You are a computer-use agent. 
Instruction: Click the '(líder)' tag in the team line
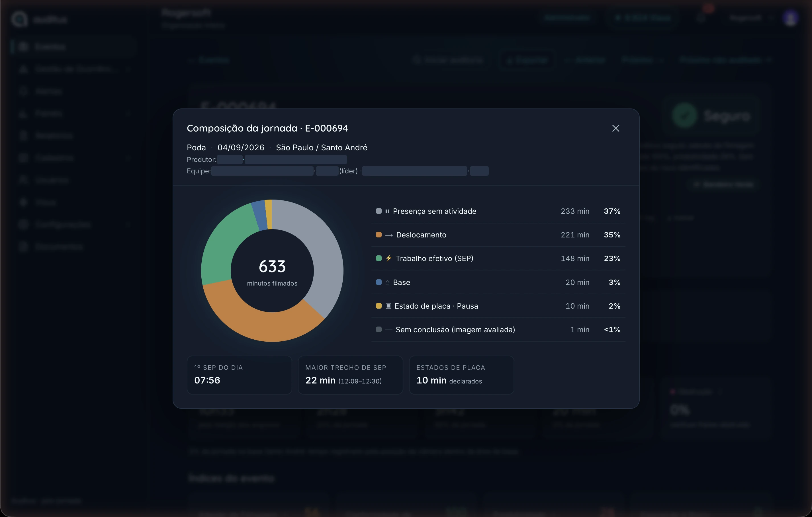coord(348,171)
